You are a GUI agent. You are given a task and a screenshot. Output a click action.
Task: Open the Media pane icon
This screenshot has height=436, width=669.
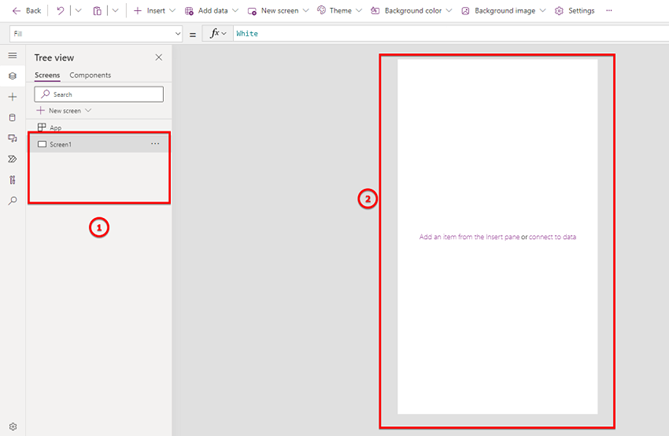pos(13,138)
